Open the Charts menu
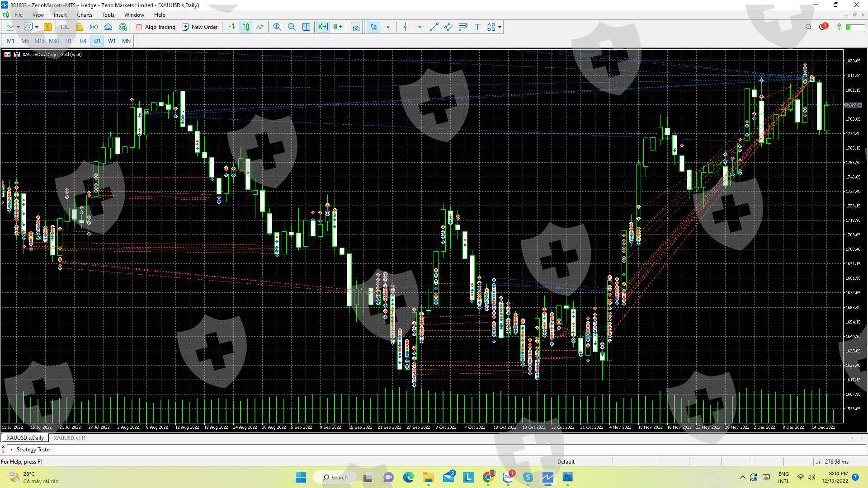Image resolution: width=868 pixels, height=488 pixels. tap(84, 15)
